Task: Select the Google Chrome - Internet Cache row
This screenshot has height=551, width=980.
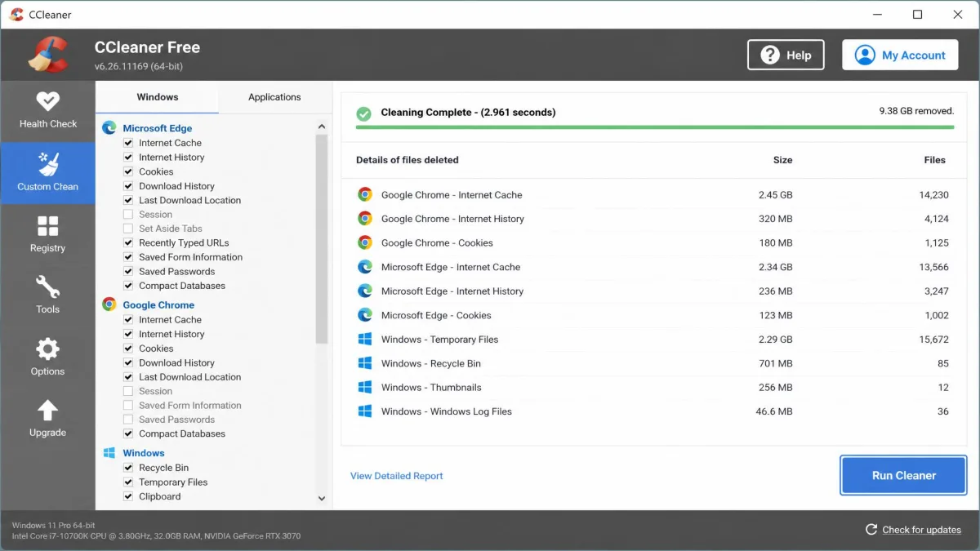Action: (x=654, y=195)
